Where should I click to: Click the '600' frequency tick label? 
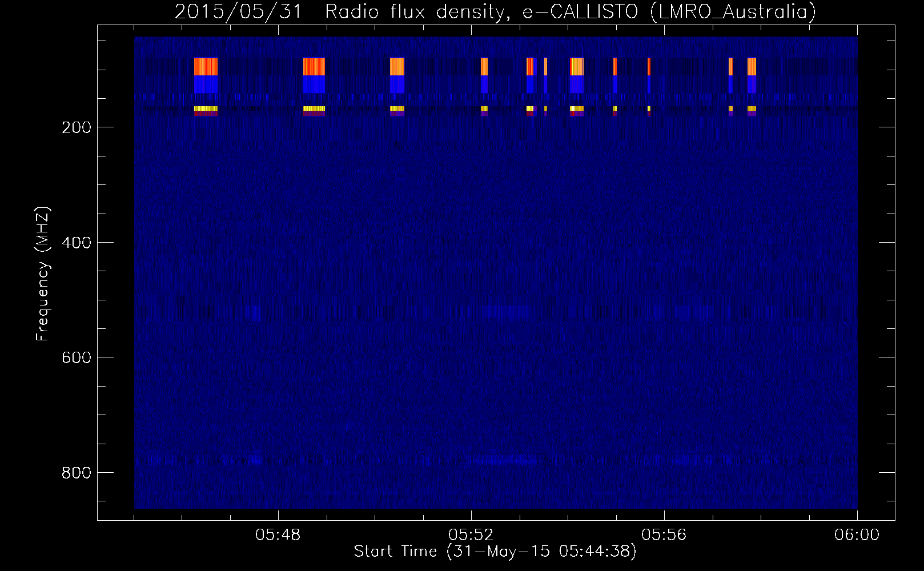click(77, 357)
